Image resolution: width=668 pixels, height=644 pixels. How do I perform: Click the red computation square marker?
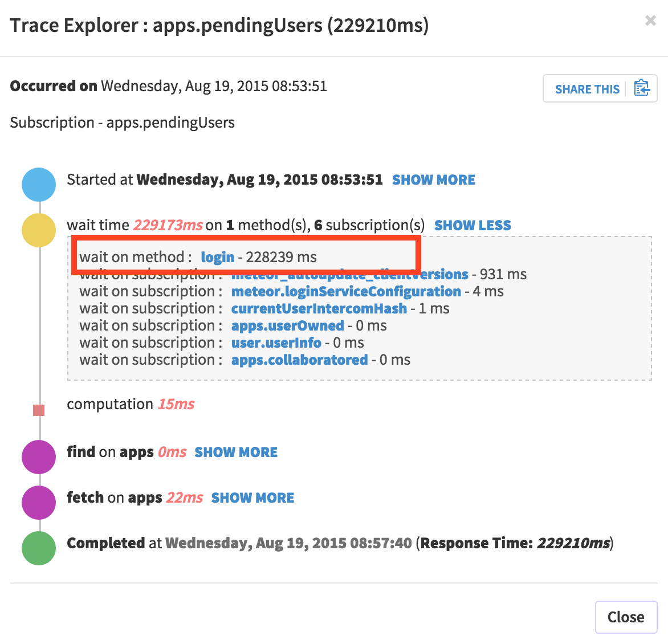click(39, 410)
